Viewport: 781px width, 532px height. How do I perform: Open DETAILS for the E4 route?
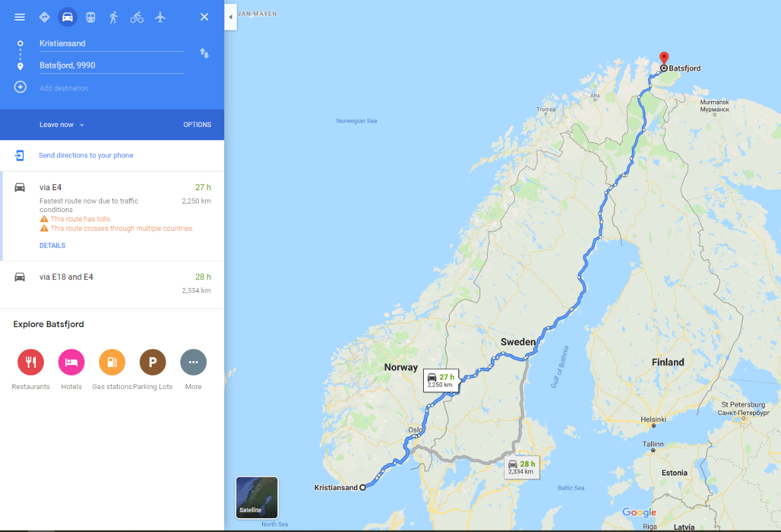click(x=53, y=245)
